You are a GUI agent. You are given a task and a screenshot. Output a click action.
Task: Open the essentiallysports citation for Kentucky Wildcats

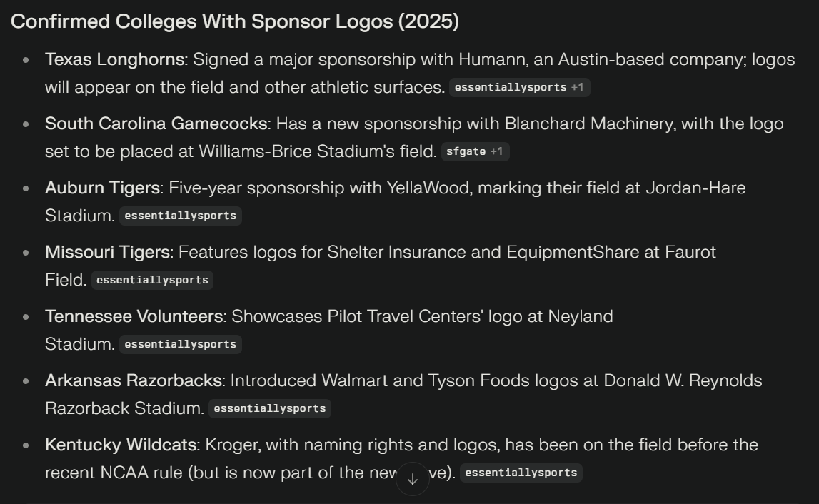[x=521, y=473]
